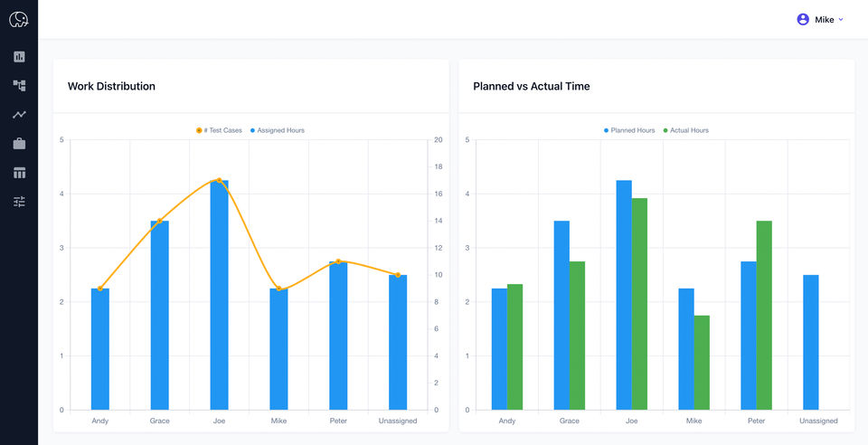This screenshot has width=868, height=445.
Task: Click Joe's green Actual Hours bar
Action: coord(639,304)
